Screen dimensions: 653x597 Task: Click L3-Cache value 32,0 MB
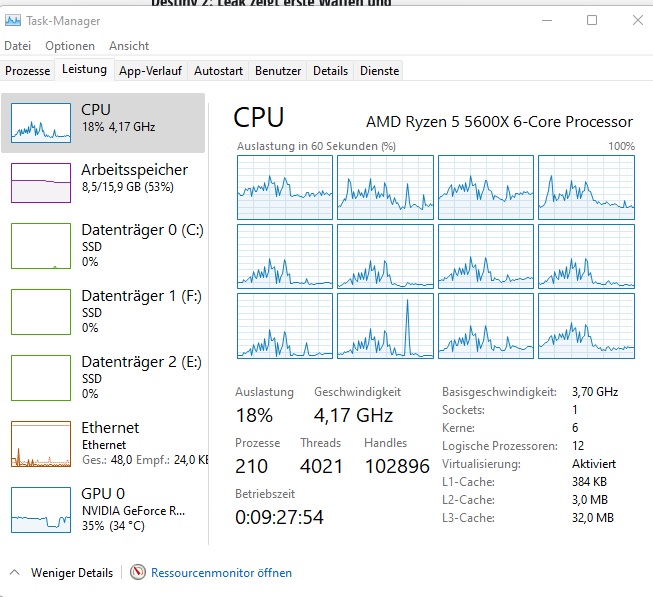coord(593,518)
